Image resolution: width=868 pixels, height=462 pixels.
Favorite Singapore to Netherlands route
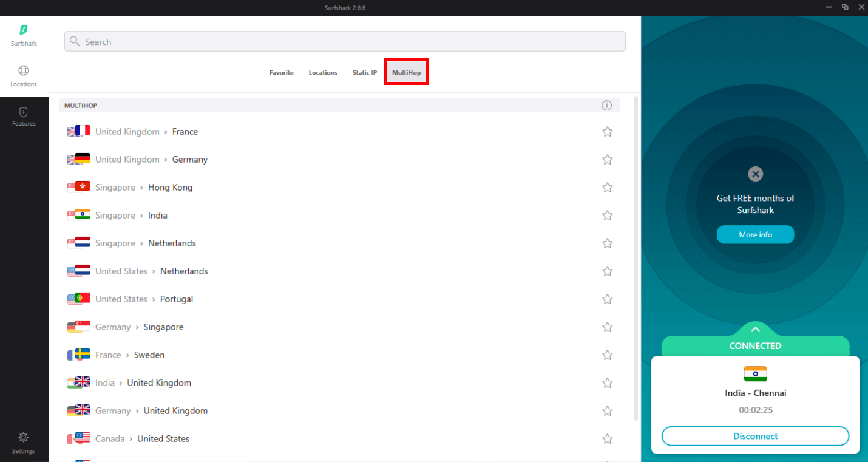[607, 243]
